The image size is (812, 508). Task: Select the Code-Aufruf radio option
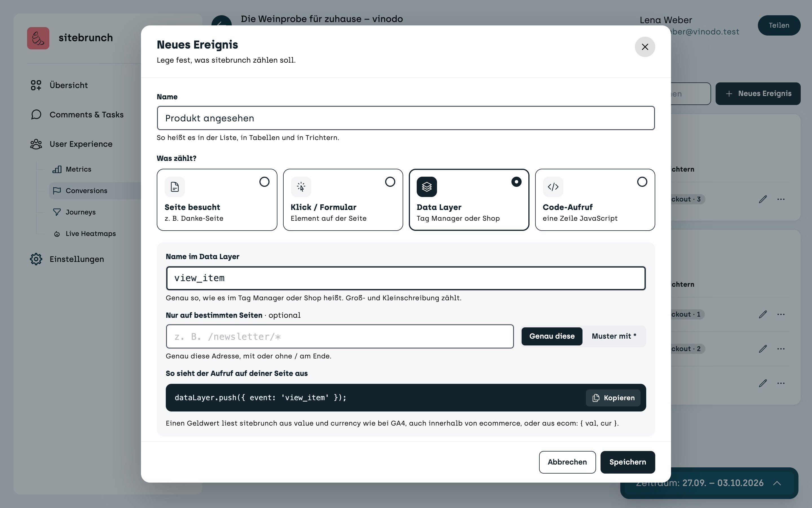click(642, 182)
